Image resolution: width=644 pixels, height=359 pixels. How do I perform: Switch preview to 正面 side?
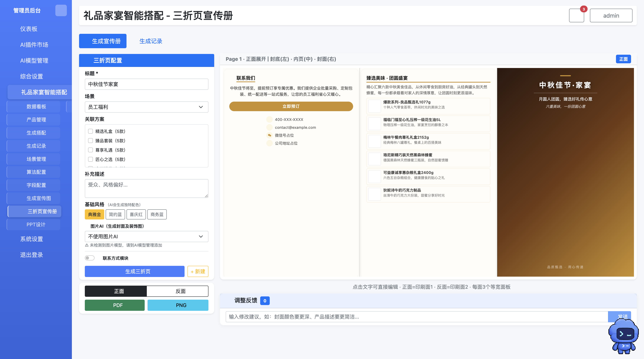coord(116,291)
